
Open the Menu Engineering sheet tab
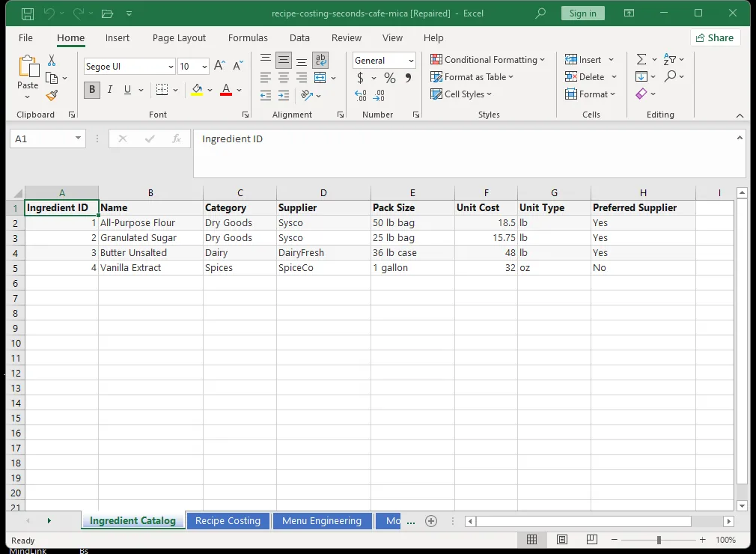point(322,521)
